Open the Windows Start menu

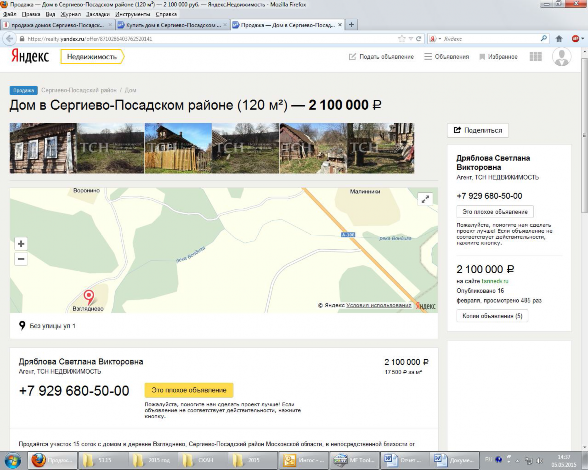coord(12,460)
